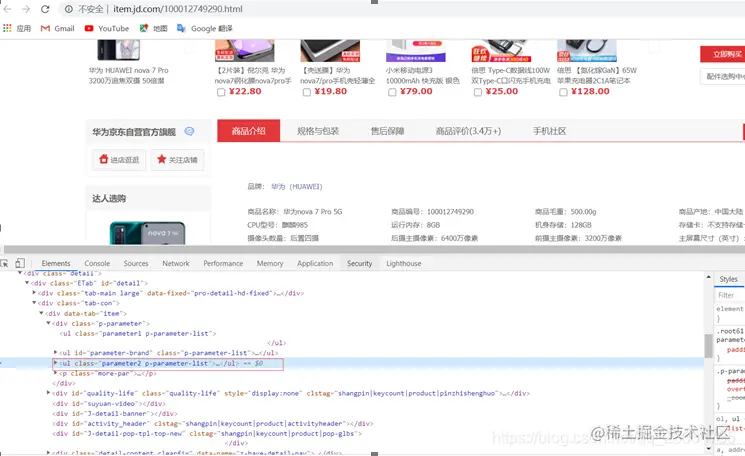Select the 售后保障 product tab

click(x=387, y=131)
